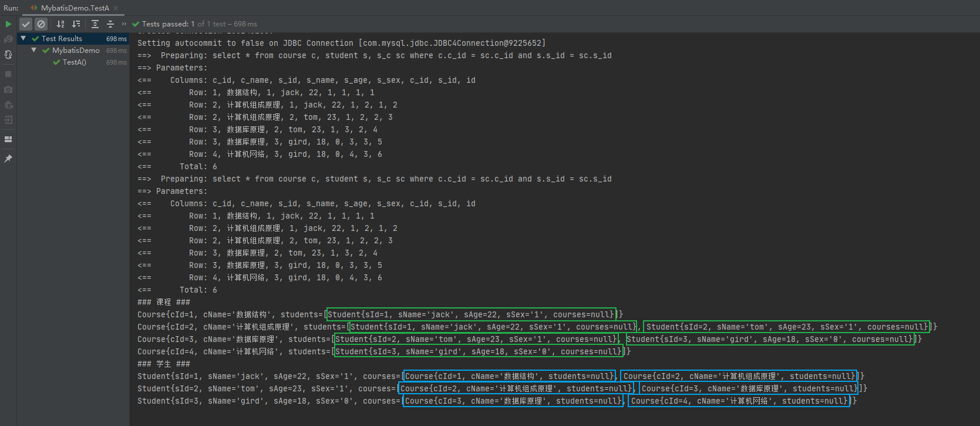This screenshot has height=426, width=980.
Task: Sort test results alphabetically
Action: point(60,24)
